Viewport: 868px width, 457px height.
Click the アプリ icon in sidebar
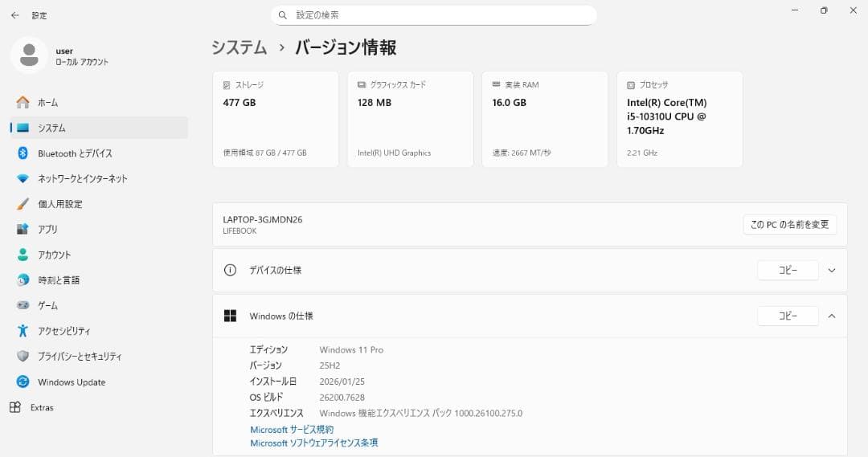pyautogui.click(x=23, y=229)
